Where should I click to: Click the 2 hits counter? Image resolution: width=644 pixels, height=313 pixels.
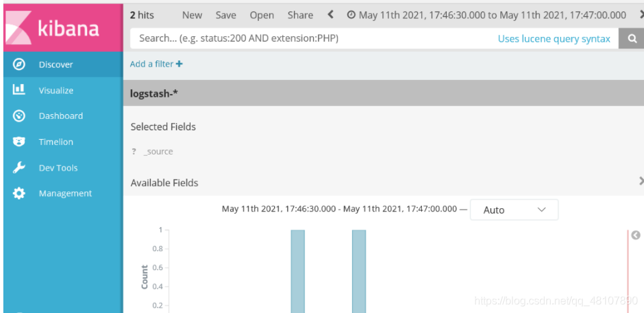click(142, 15)
